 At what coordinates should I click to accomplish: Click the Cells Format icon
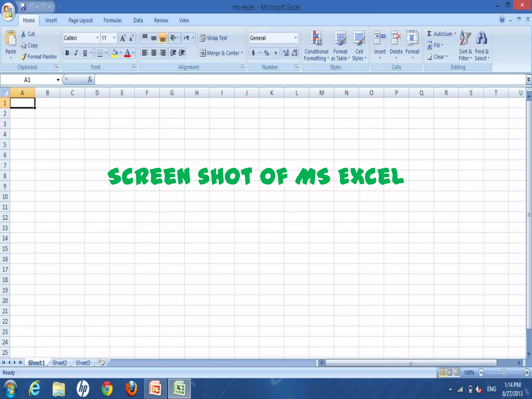(412, 38)
